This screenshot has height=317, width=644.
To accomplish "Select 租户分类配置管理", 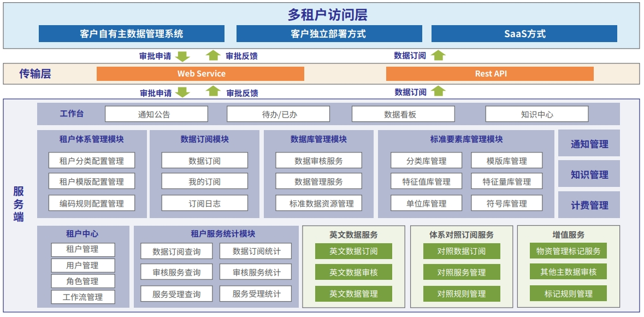I will (x=92, y=160).
